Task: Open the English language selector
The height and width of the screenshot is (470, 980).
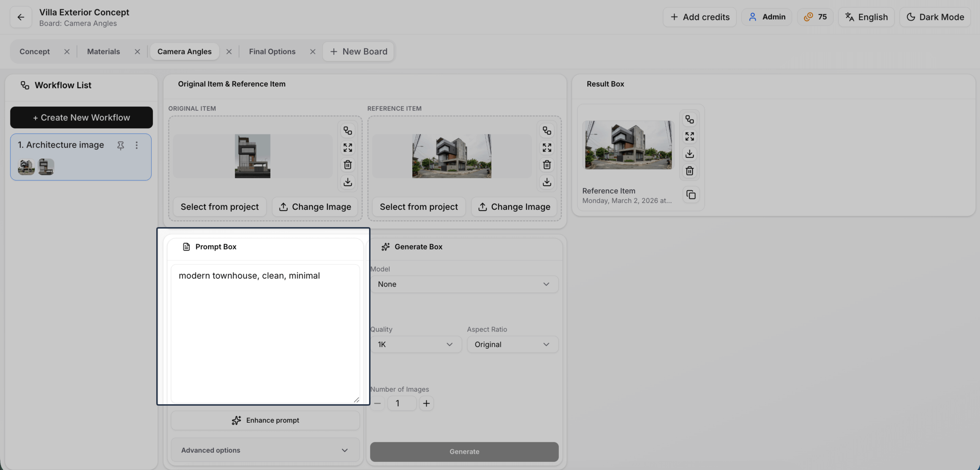Action: (866, 17)
